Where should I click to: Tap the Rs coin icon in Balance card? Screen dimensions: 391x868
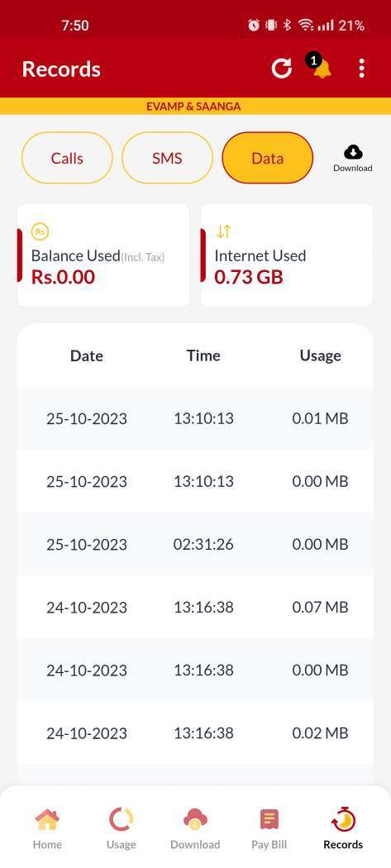tap(40, 232)
